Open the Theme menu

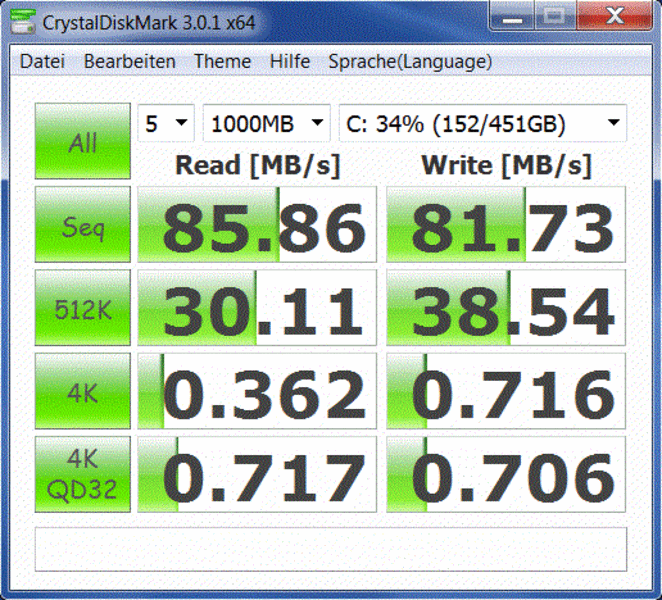pos(222,62)
